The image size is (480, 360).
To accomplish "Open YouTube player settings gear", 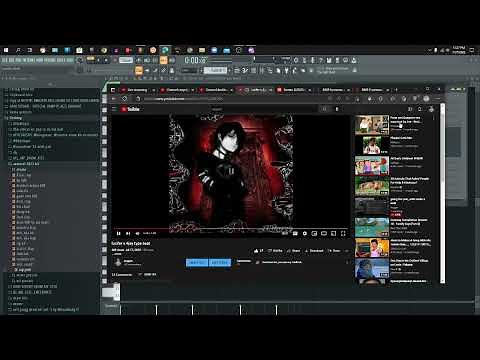I will (305, 233).
